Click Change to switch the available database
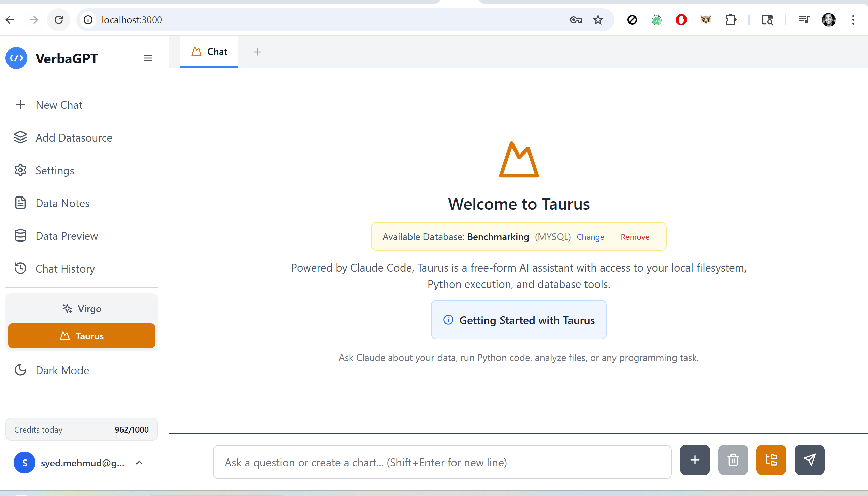This screenshot has width=868, height=496. [x=590, y=237]
